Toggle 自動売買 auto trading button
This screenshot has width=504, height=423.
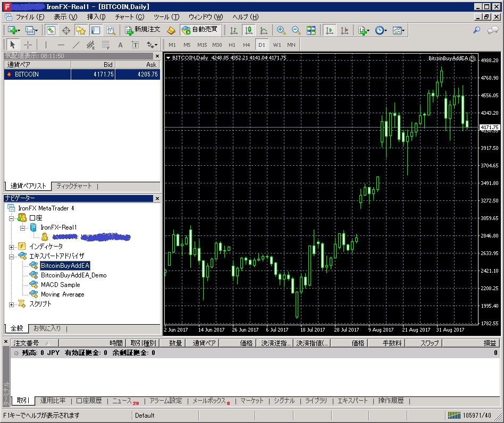pyautogui.click(x=199, y=30)
